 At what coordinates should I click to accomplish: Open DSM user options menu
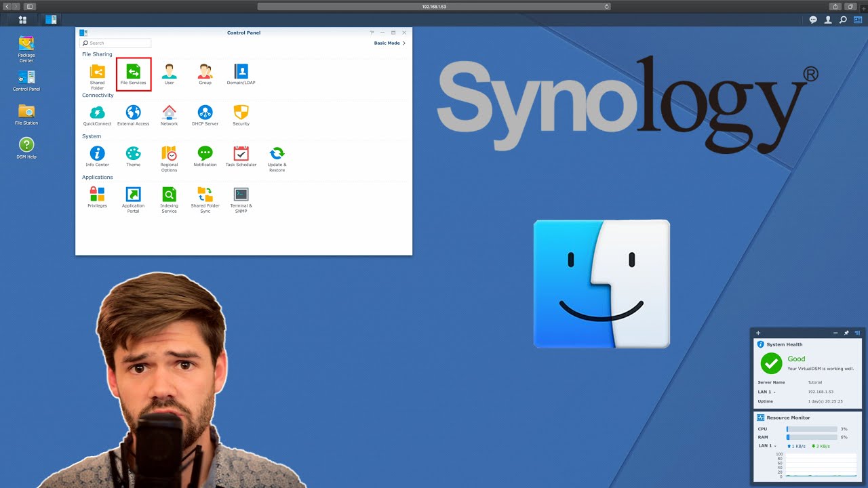tap(828, 20)
